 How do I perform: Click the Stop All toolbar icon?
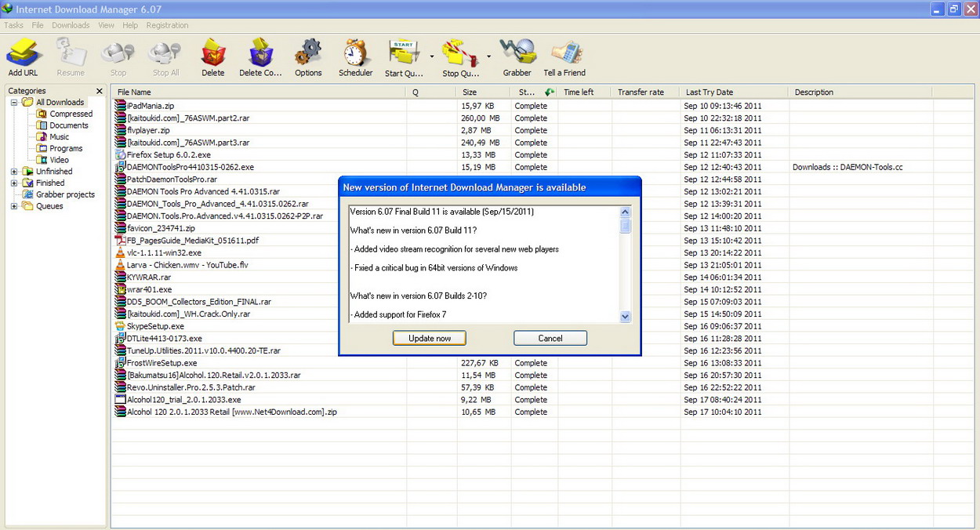tap(165, 57)
